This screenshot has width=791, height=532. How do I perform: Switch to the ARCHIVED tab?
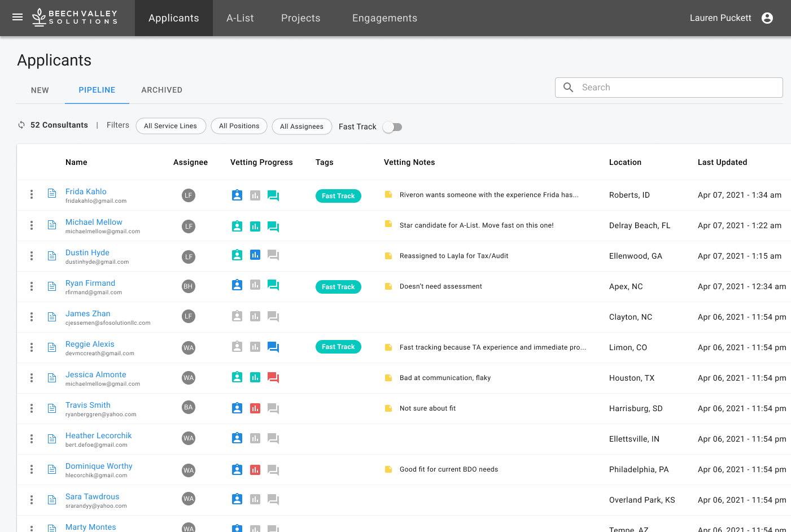(x=162, y=90)
